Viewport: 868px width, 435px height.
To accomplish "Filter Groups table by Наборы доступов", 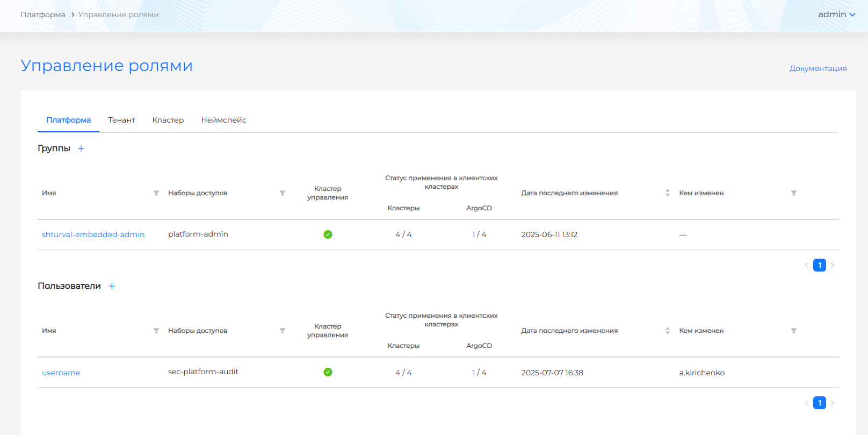I will (283, 193).
